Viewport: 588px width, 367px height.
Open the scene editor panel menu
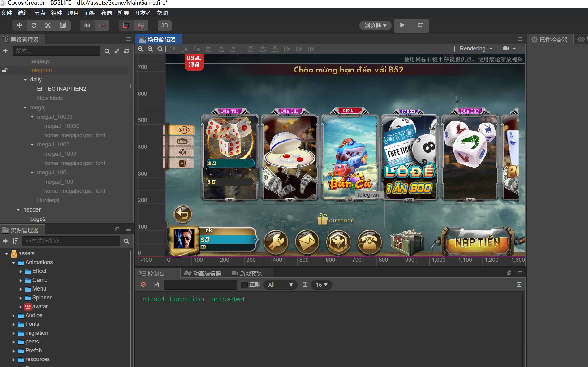[x=520, y=39]
